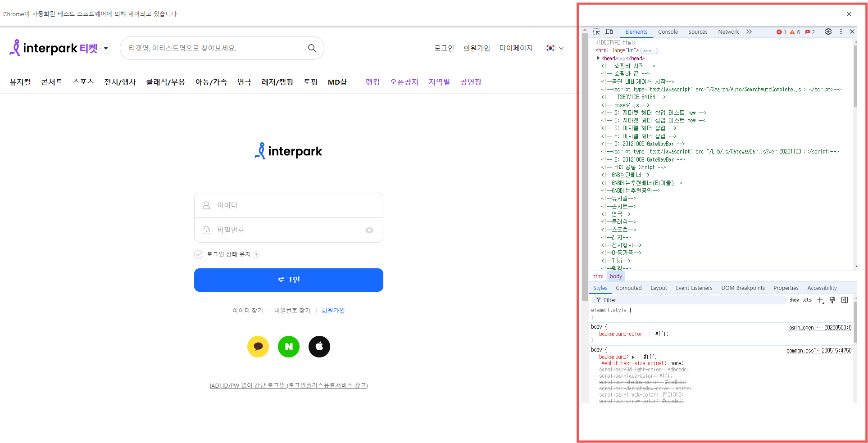Open 아이디 찾기 link
868x443 pixels.
(248, 311)
